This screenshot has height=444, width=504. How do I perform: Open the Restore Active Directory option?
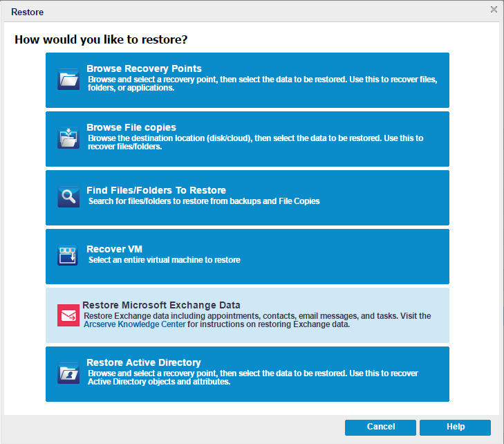point(248,374)
